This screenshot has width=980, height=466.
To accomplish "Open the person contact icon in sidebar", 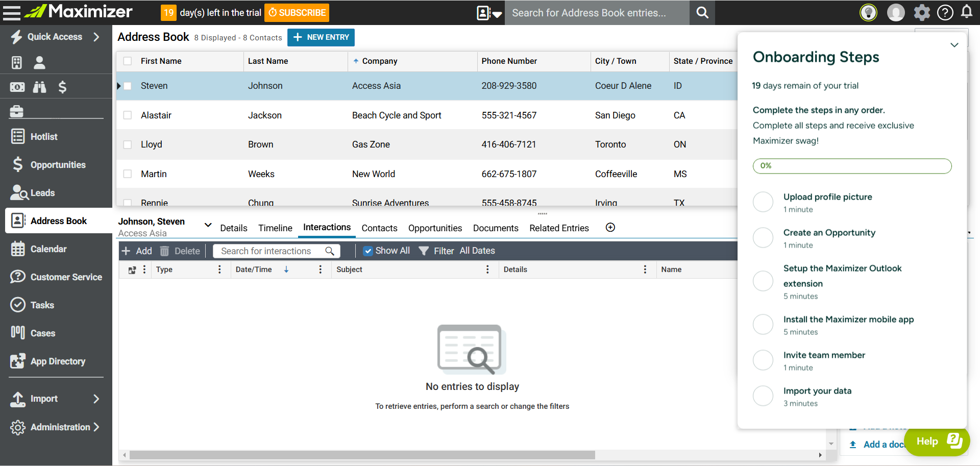I will (x=39, y=63).
